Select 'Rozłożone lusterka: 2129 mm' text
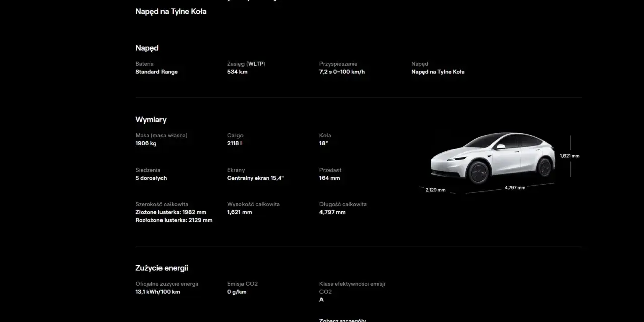This screenshot has width=644, height=322. (x=174, y=220)
